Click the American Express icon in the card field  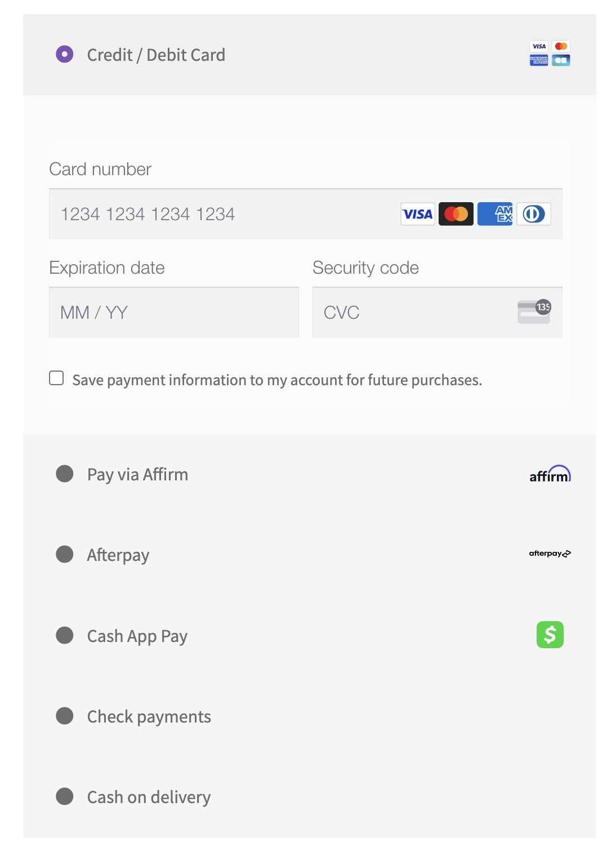point(495,214)
